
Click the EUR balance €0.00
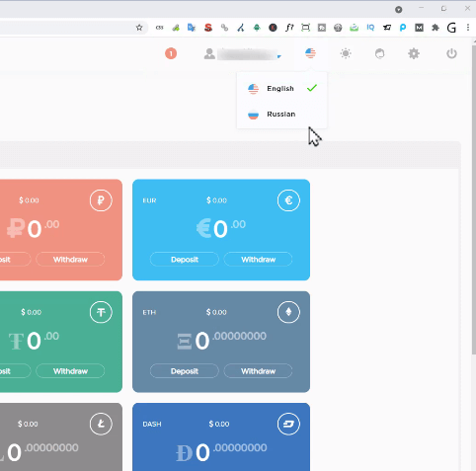click(221, 229)
